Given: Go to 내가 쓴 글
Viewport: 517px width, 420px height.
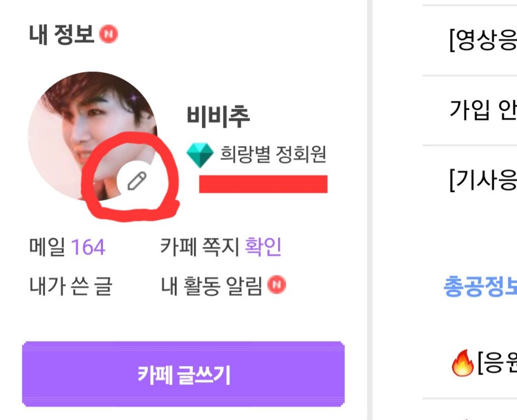Looking at the screenshot, I should point(71,286).
